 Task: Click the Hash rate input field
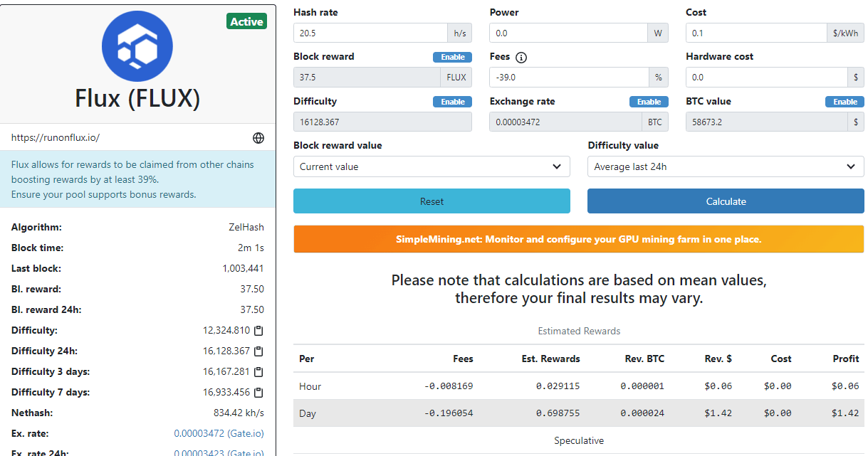(370, 33)
